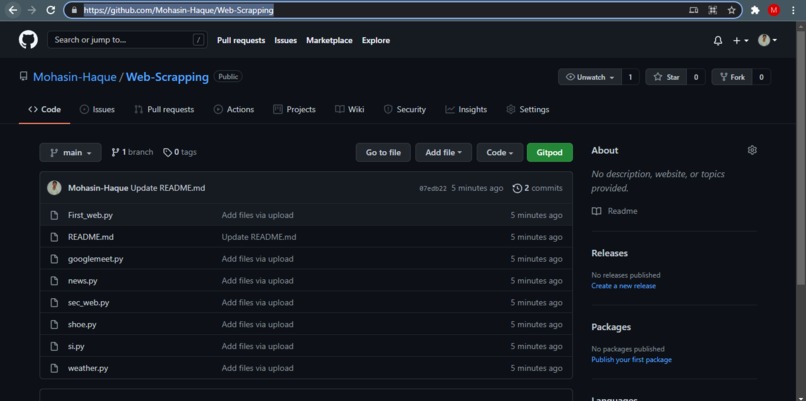
Task: View the 1 branch link
Action: (132, 152)
